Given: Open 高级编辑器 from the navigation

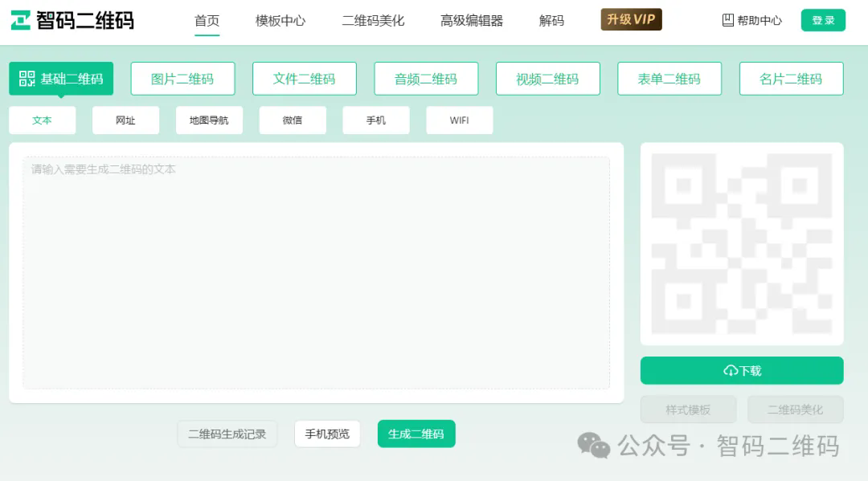Looking at the screenshot, I should point(472,21).
